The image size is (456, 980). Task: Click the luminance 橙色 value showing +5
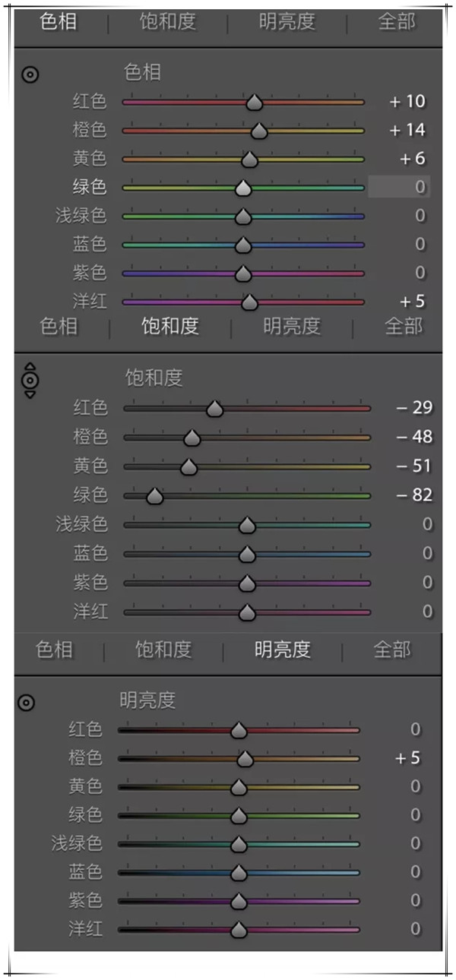[407, 758]
